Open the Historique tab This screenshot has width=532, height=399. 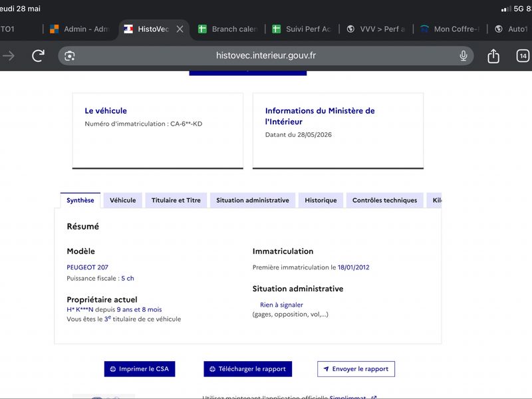pos(321,200)
